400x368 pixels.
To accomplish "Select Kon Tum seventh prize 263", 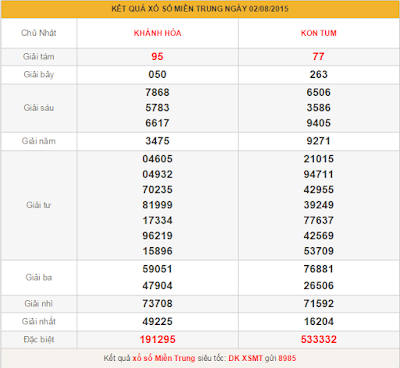I will click(x=319, y=74).
